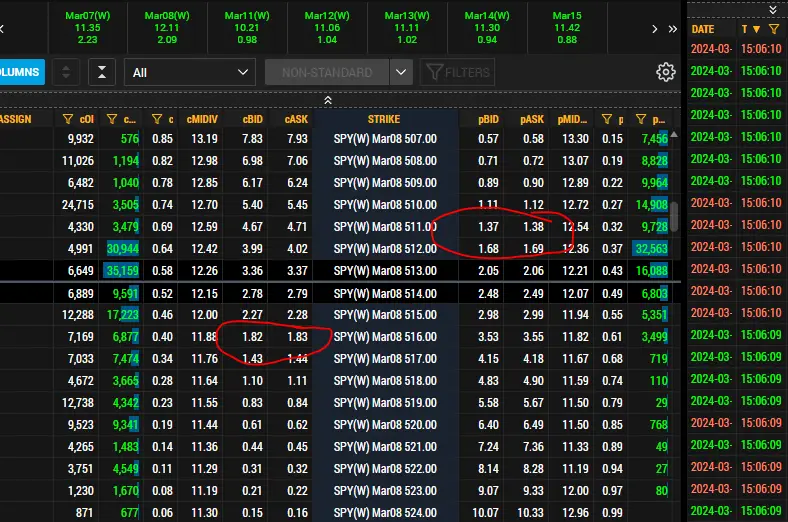The image size is (788, 522).
Task: Select the SPY(W) Mar08 513.00 strike row
Action: coord(385,271)
